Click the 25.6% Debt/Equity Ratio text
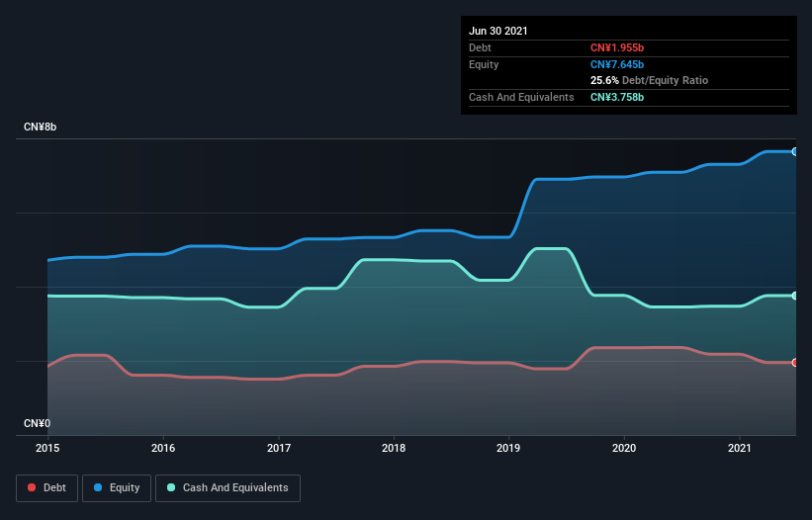This screenshot has height=520, width=812. 649,80
